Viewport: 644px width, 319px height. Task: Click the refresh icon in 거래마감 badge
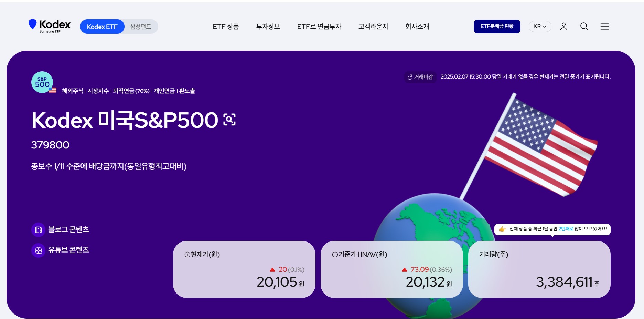click(410, 77)
